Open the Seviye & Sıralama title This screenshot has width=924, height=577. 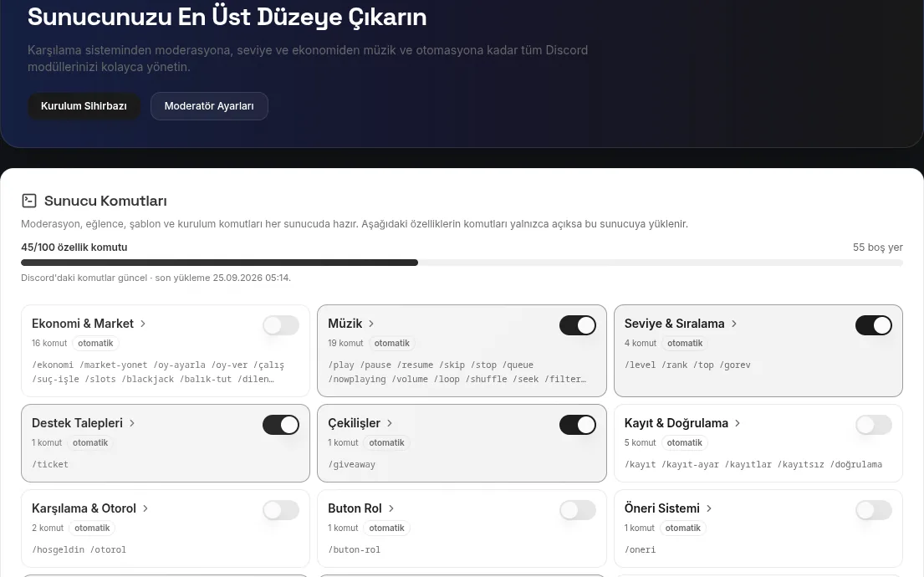[x=674, y=324]
